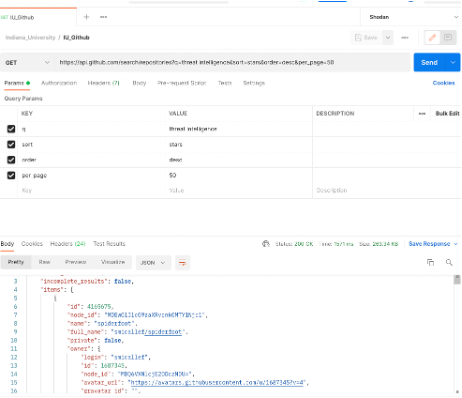Expand the Send button options arrow
The height and width of the screenshot is (398, 462).
[453, 63]
